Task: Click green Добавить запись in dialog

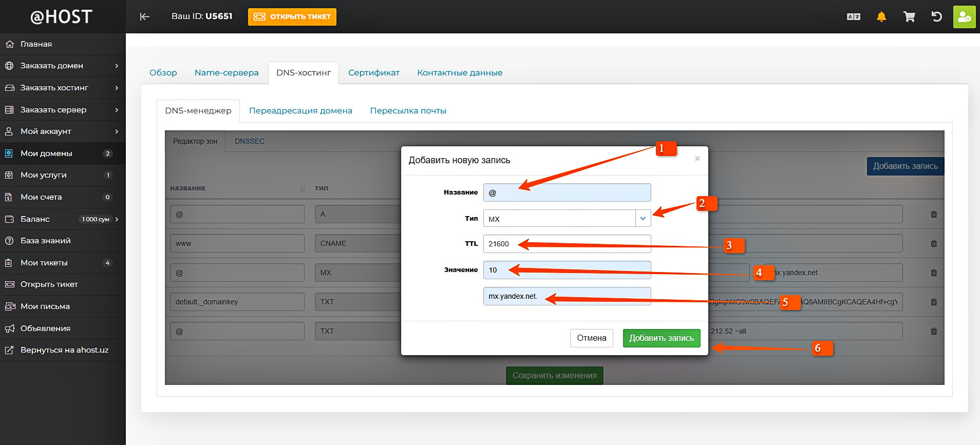Action: pyautogui.click(x=662, y=338)
